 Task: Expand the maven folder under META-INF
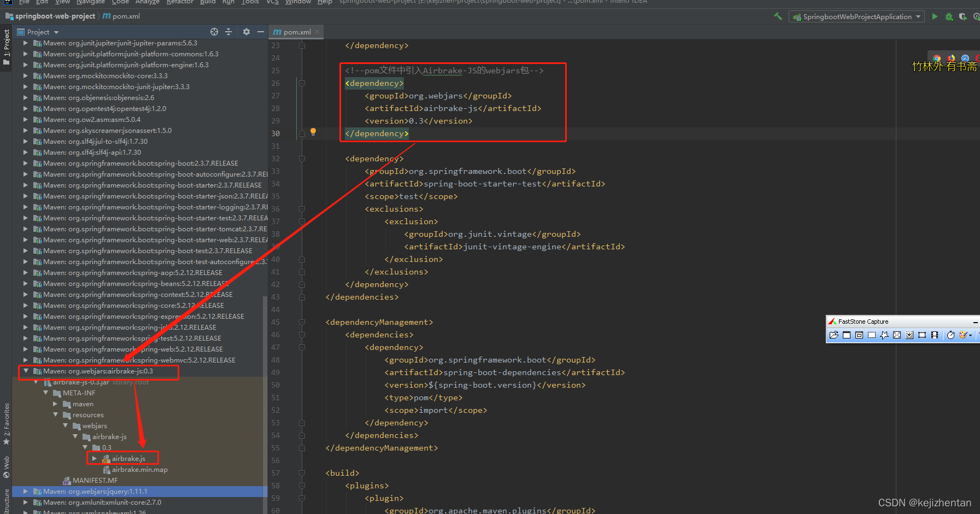(x=55, y=404)
